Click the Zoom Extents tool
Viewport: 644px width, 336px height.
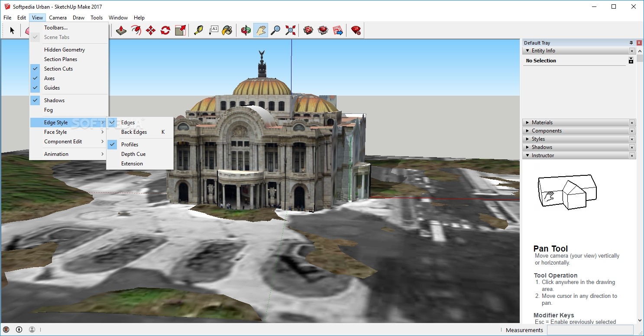(x=290, y=30)
